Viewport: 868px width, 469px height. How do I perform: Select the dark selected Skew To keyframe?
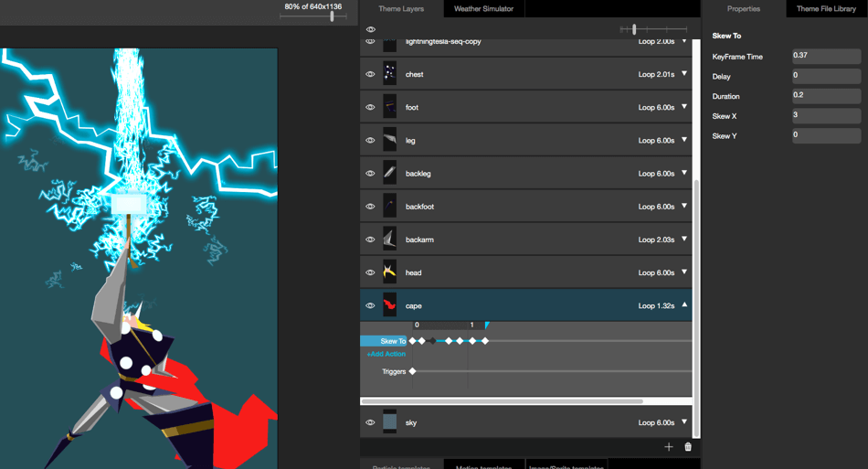point(432,341)
